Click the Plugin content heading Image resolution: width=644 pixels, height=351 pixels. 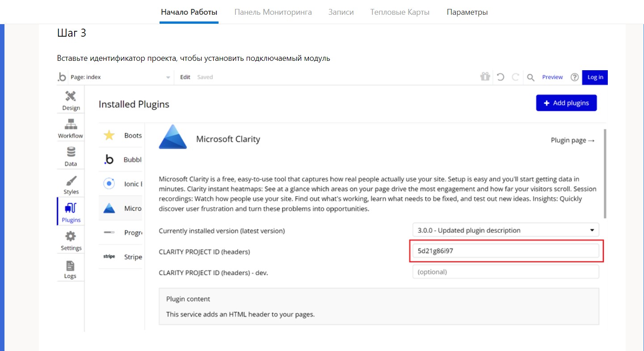(188, 299)
